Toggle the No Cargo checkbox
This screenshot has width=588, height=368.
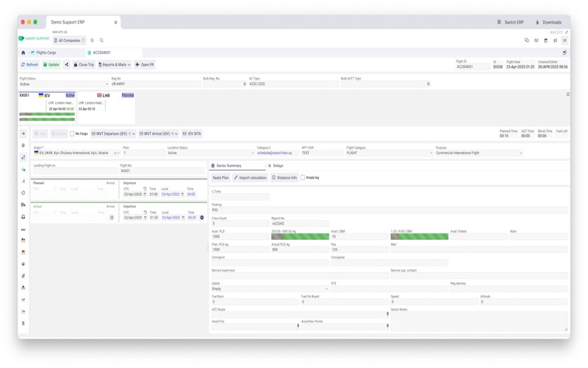point(72,134)
